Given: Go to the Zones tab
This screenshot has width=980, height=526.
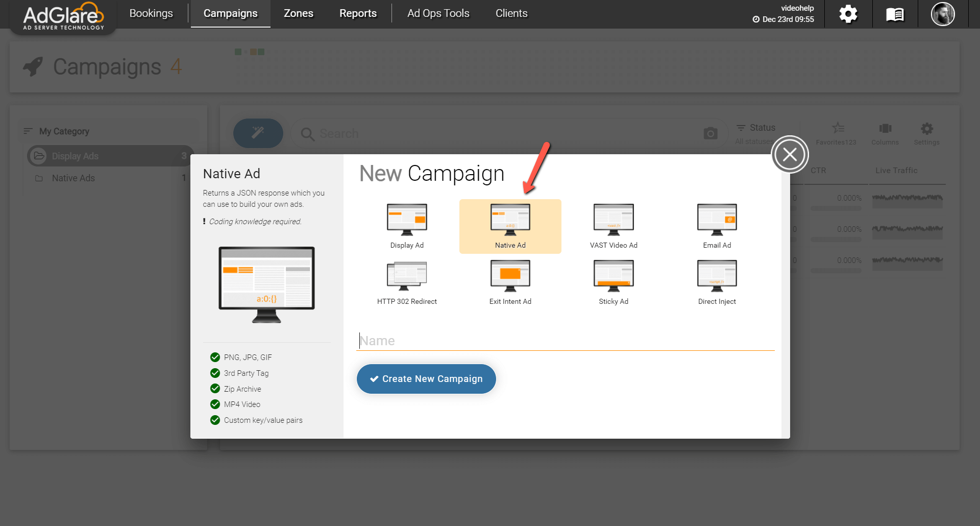Looking at the screenshot, I should pos(298,14).
